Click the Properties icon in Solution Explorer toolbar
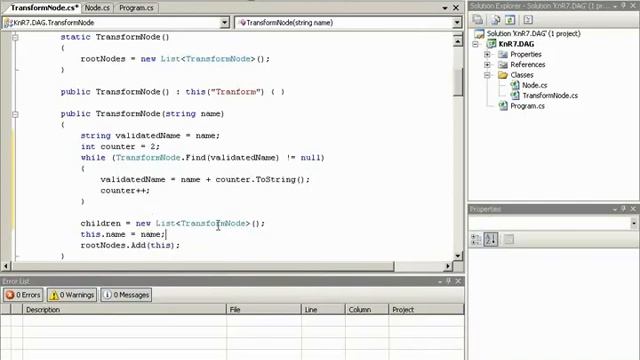Viewport: 640px width, 360px height. pos(478,20)
